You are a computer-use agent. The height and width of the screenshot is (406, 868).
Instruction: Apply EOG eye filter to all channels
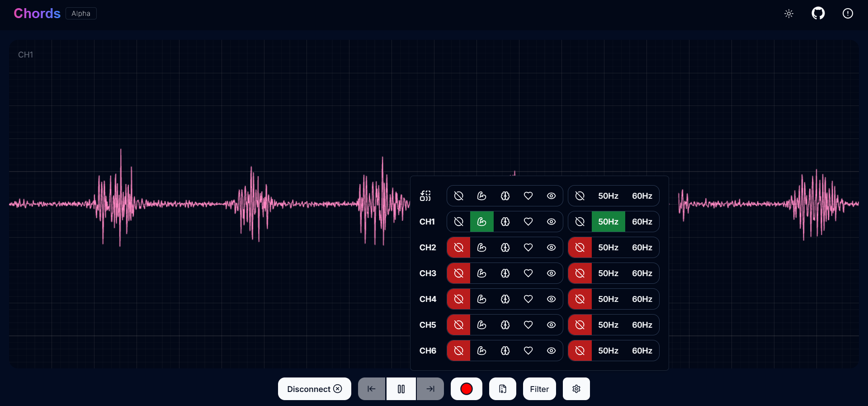[552, 196]
